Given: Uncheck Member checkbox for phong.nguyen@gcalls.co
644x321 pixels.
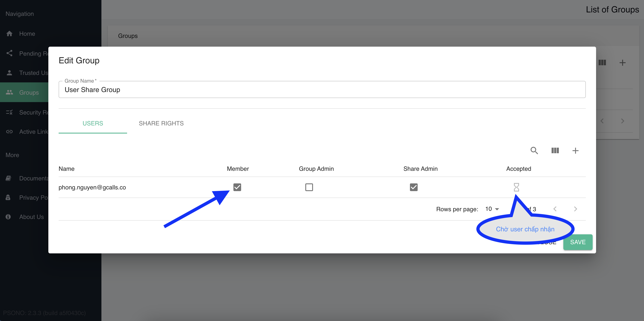Looking at the screenshot, I should tap(237, 187).
